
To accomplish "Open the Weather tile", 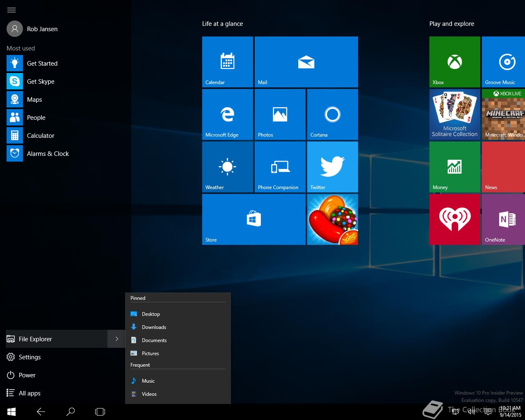I will click(x=228, y=167).
